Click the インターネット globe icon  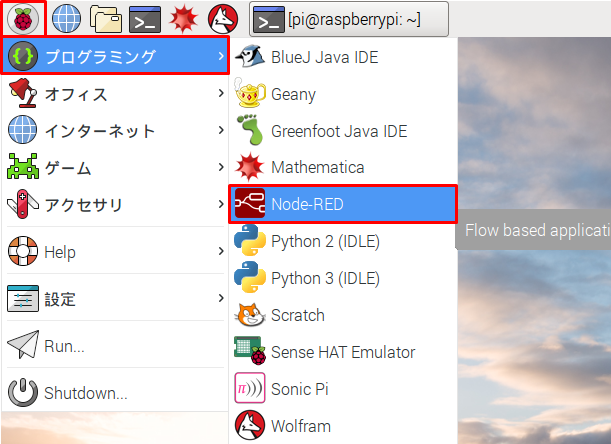pos(23,130)
